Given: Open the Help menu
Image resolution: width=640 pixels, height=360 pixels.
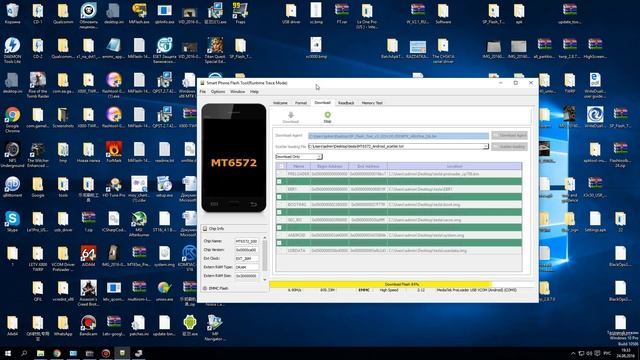Looking at the screenshot, I should 254,92.
